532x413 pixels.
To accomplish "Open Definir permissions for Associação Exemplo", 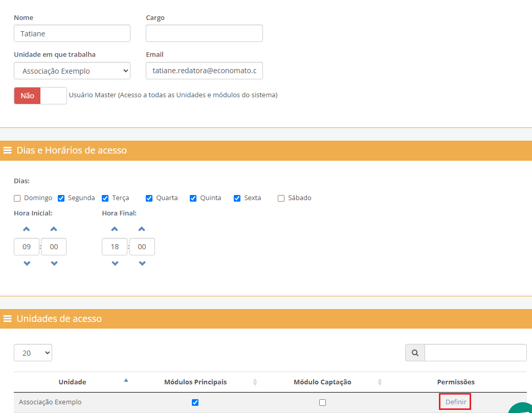I will click(x=455, y=402).
